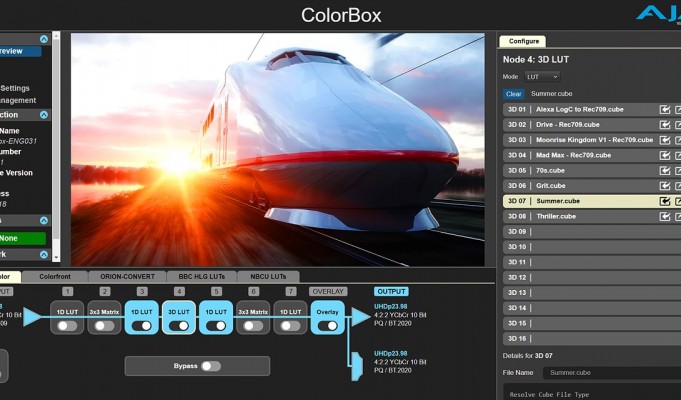Click the green None button in the sidebar
Screen dimensions: 681x400
coord(22,238)
